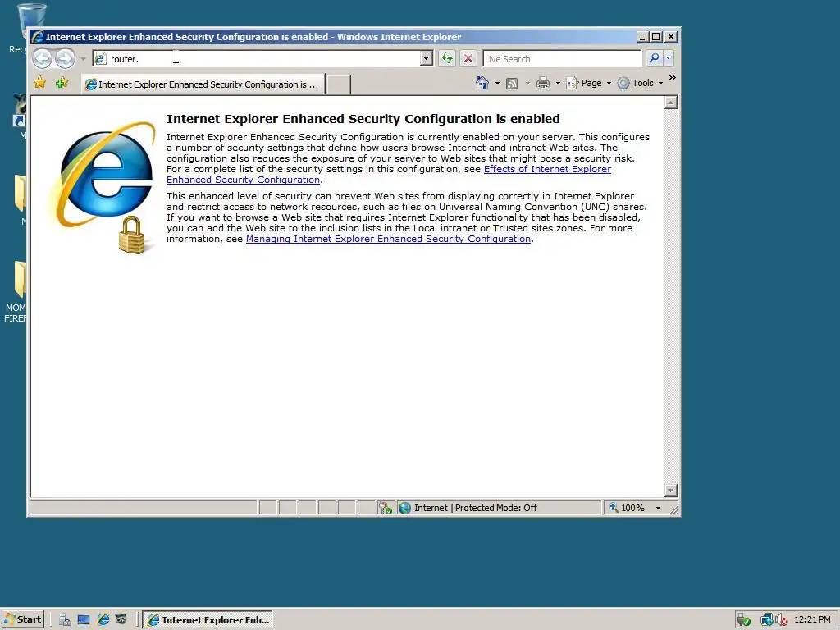Click the Back navigation button

coord(43,58)
